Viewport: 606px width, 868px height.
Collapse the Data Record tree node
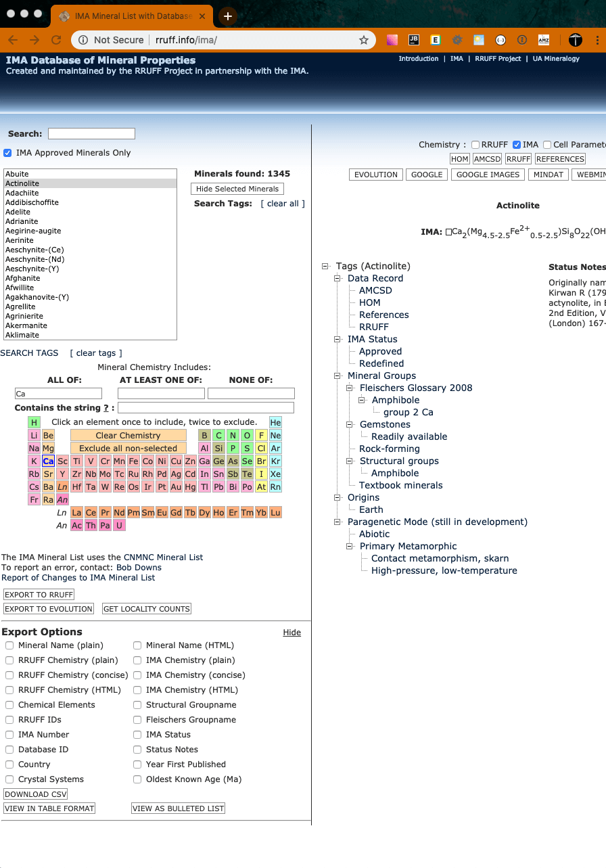[337, 279]
